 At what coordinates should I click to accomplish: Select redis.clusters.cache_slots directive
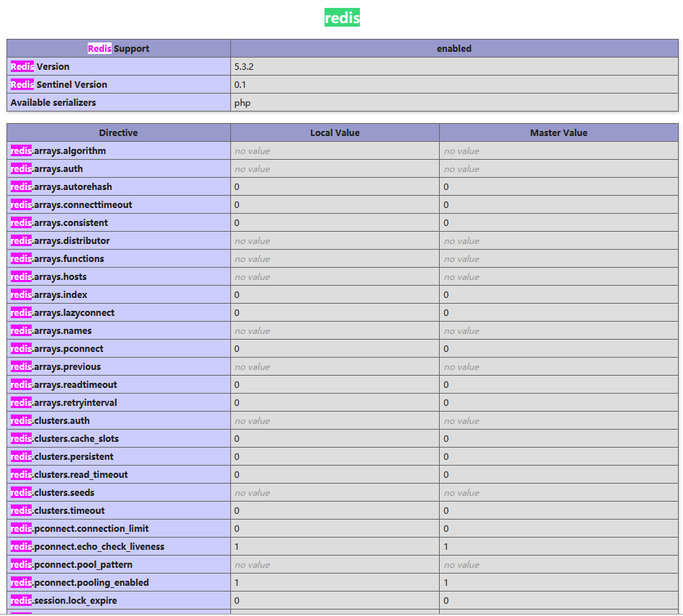point(65,439)
